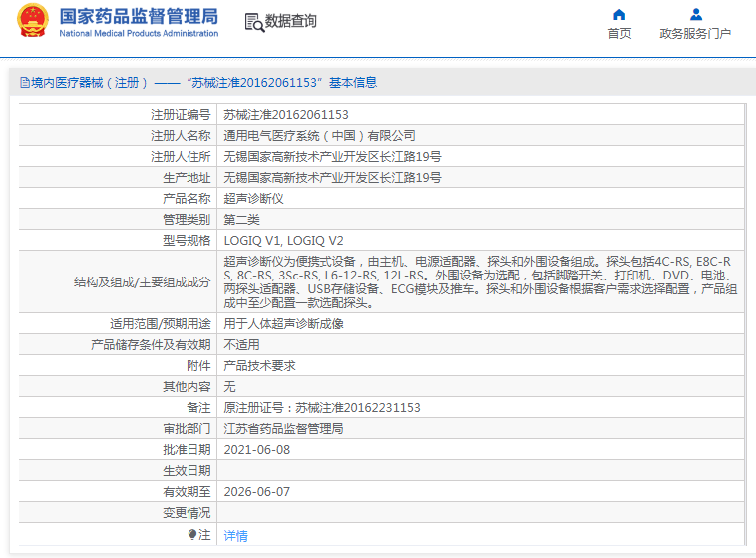This screenshot has width=756, height=558.
Task: Click the National Medical Products Administration subtitle
Action: pyautogui.click(x=138, y=34)
